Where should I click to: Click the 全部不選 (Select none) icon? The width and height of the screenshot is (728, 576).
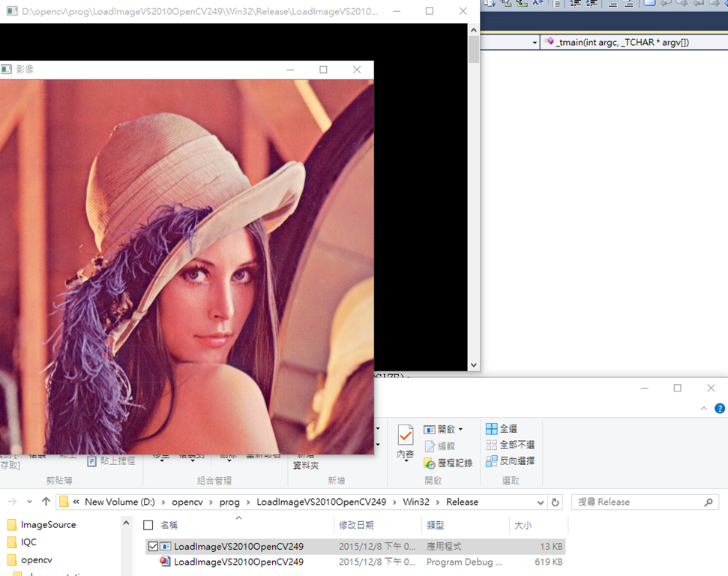[x=491, y=445]
